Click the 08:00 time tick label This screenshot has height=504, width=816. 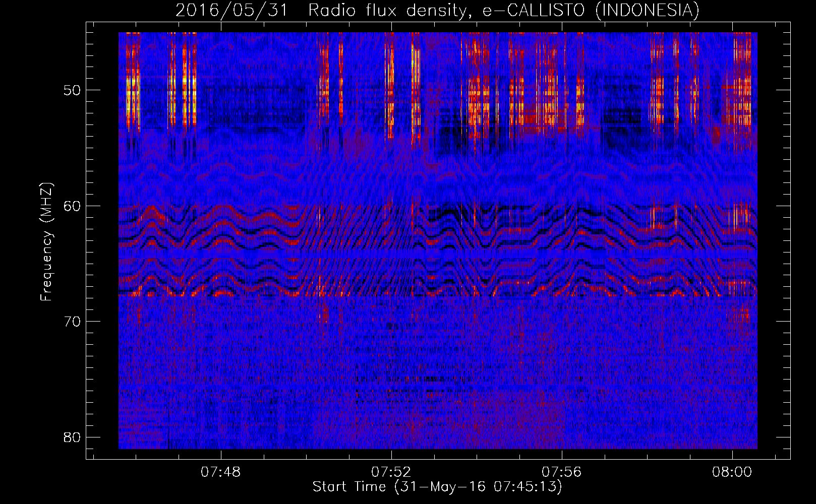(732, 472)
